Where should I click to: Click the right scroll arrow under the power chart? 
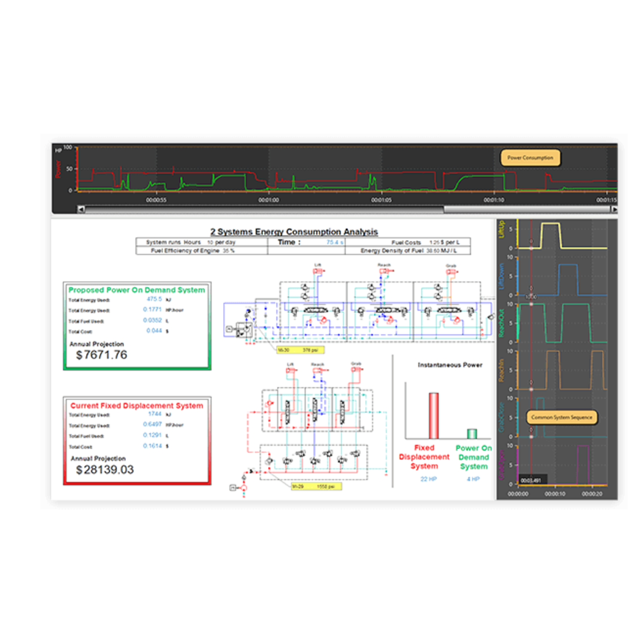(614, 209)
